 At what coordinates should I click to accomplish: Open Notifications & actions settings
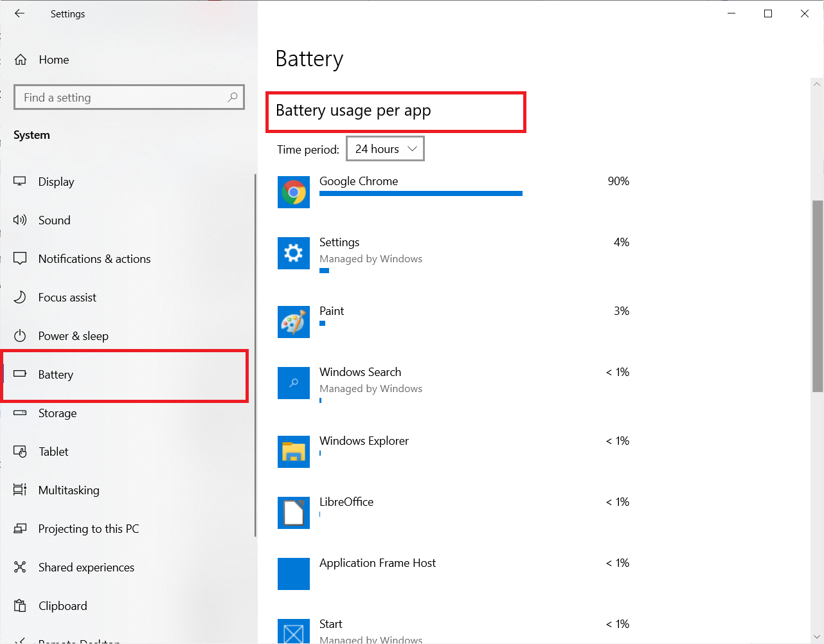click(x=94, y=259)
